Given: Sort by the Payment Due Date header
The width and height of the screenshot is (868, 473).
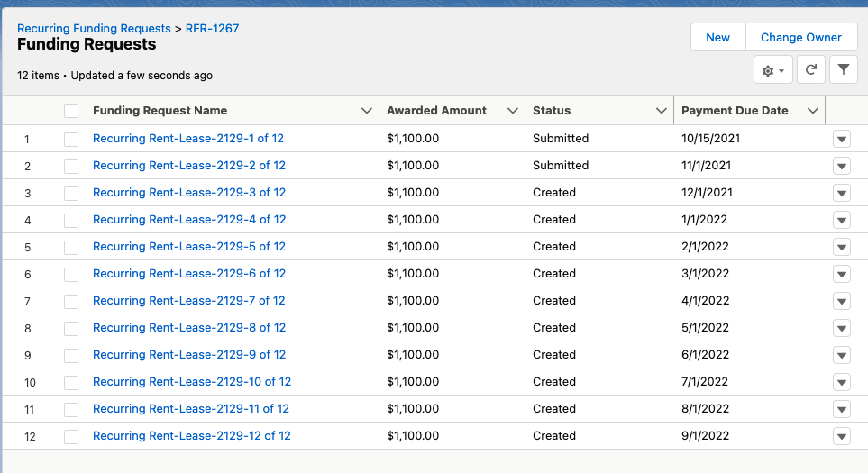Looking at the screenshot, I should [735, 111].
